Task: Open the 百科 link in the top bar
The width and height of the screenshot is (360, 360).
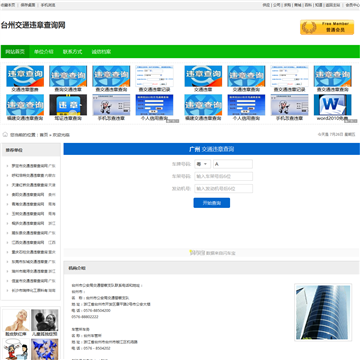Action: tap(308, 5)
